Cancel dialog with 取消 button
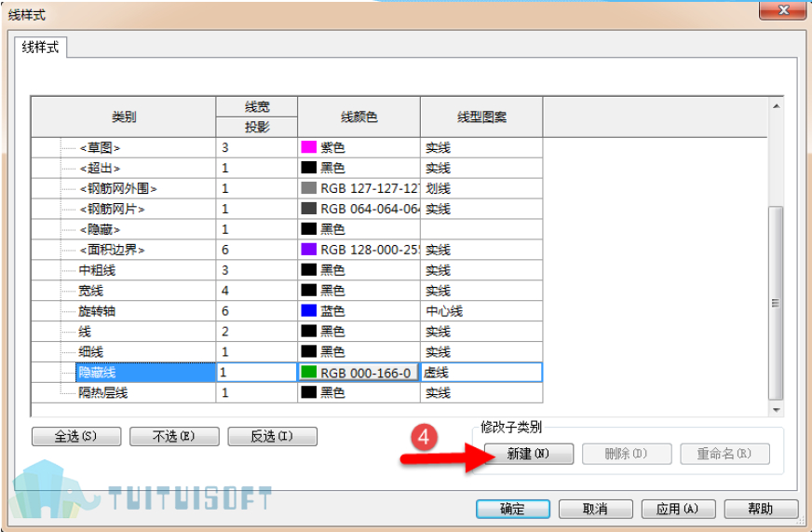Image resolution: width=812 pixels, height=532 pixels. pos(596,509)
